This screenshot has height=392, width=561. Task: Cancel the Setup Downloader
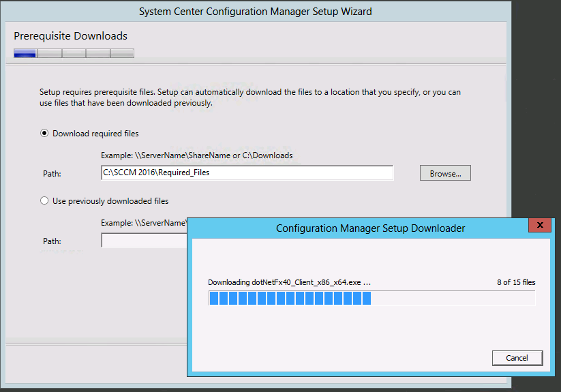point(517,358)
